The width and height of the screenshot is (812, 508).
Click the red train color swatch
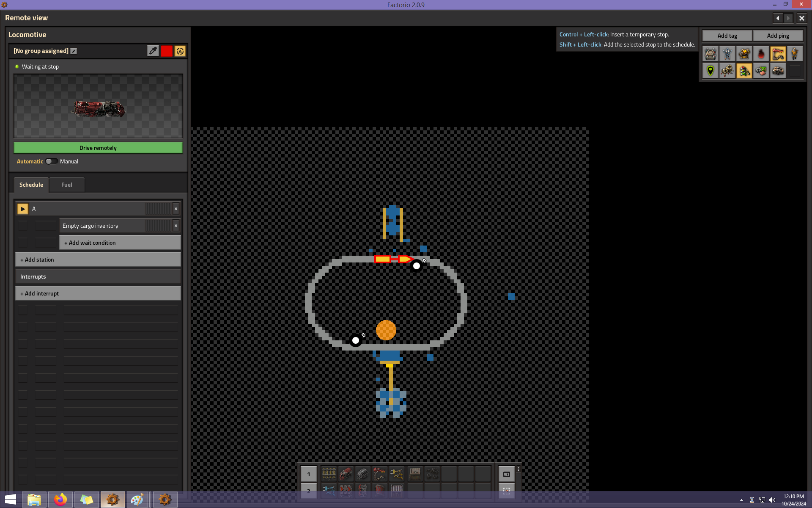click(167, 51)
